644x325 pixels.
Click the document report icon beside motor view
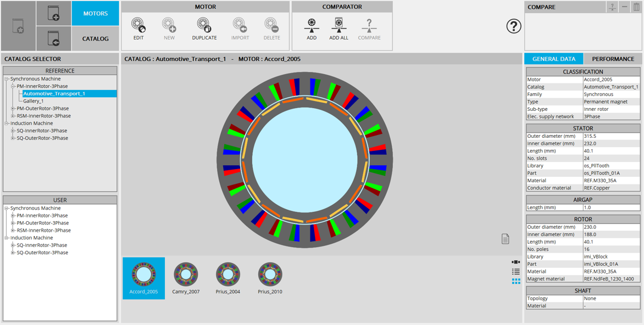click(505, 239)
